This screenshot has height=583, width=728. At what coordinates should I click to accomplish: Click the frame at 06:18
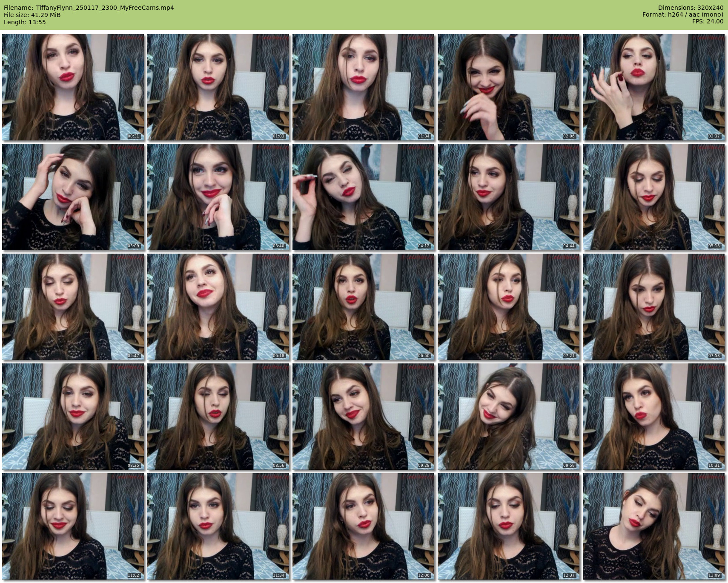click(x=218, y=307)
